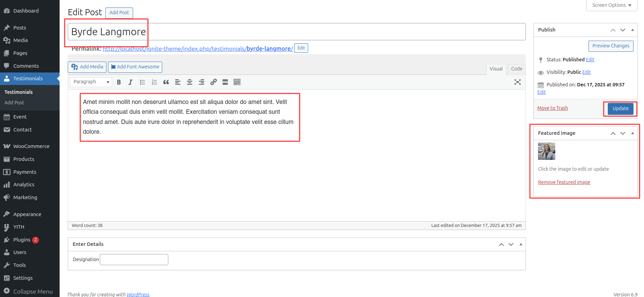Viewport: 644px width, 297px height.
Task: Click Add Font Awesome button
Action: (x=135, y=67)
